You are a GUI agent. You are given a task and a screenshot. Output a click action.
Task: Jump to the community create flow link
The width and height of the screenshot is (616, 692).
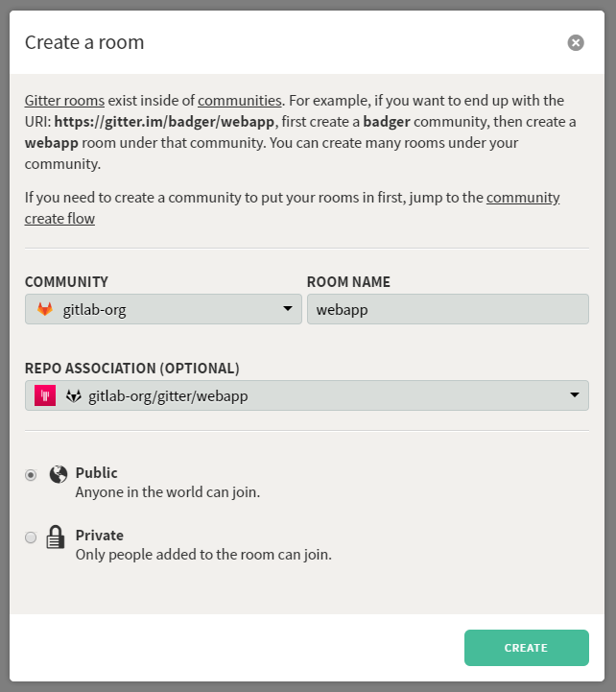point(292,208)
